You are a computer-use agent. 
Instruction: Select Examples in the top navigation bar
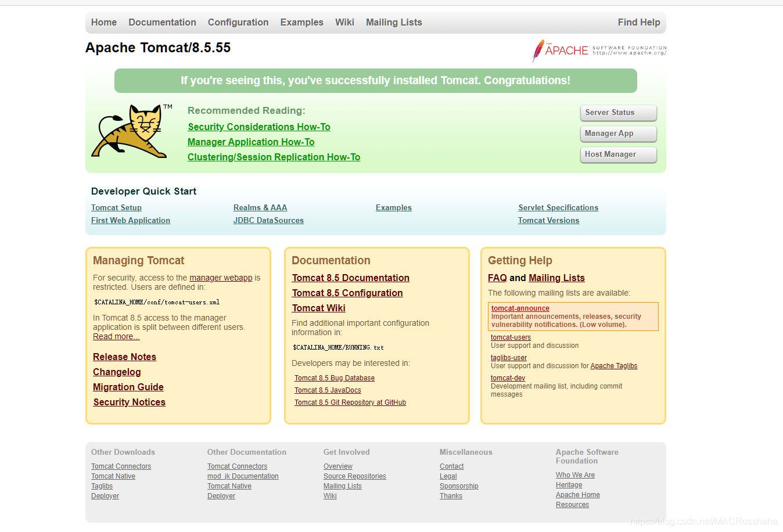[302, 22]
